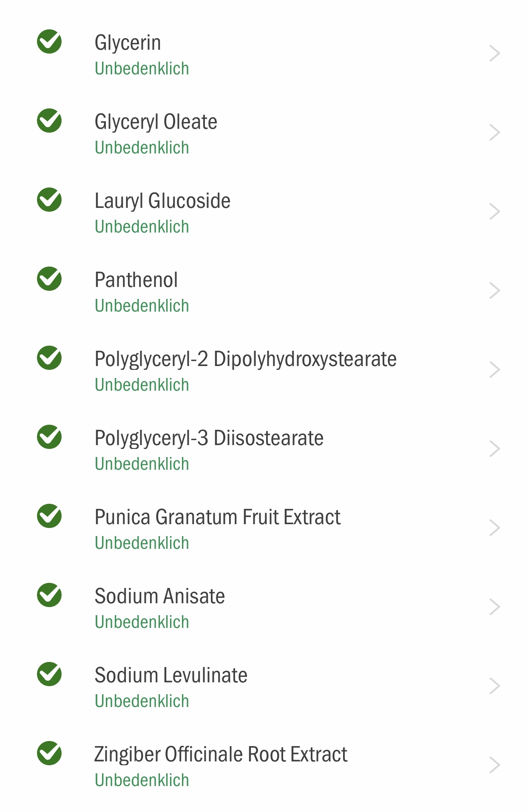Expand Sodium Levulinate with its chevron arrow

point(494,686)
